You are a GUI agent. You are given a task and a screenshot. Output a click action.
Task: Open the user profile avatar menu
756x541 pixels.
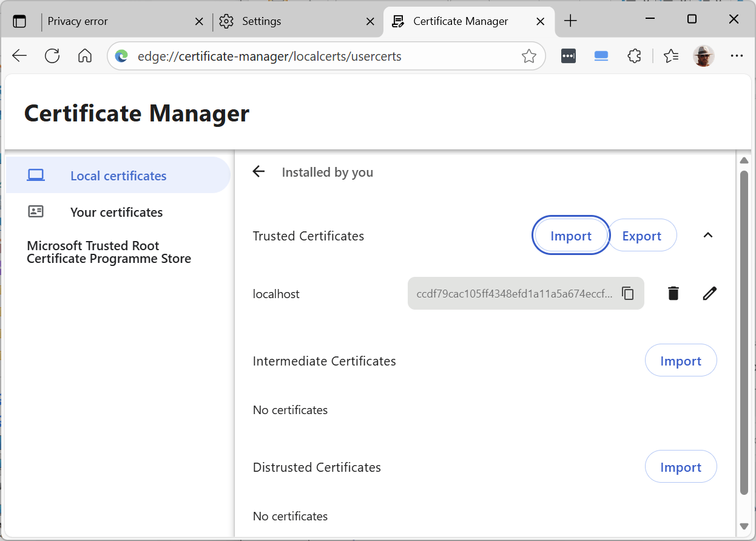click(x=703, y=56)
